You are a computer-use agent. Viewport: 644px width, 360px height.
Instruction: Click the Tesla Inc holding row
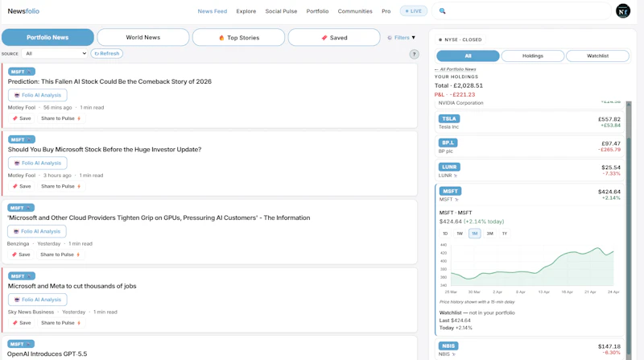click(x=530, y=122)
